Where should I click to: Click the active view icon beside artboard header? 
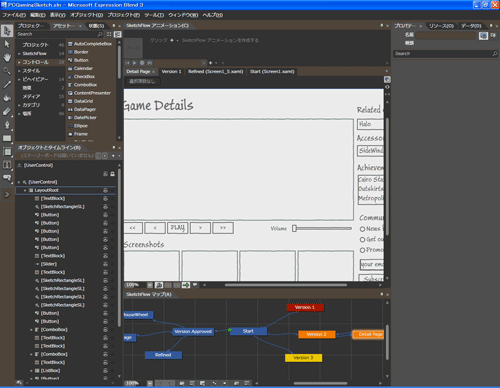(x=387, y=79)
